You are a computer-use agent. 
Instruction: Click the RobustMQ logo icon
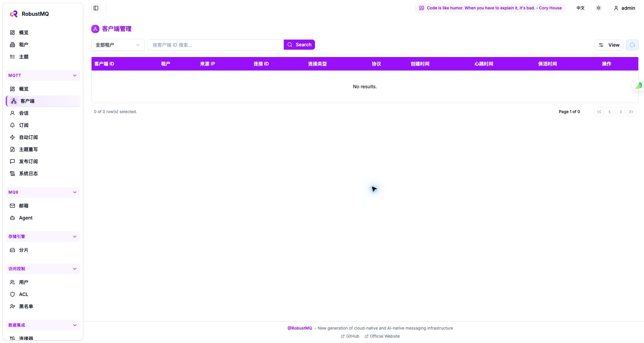14,14
